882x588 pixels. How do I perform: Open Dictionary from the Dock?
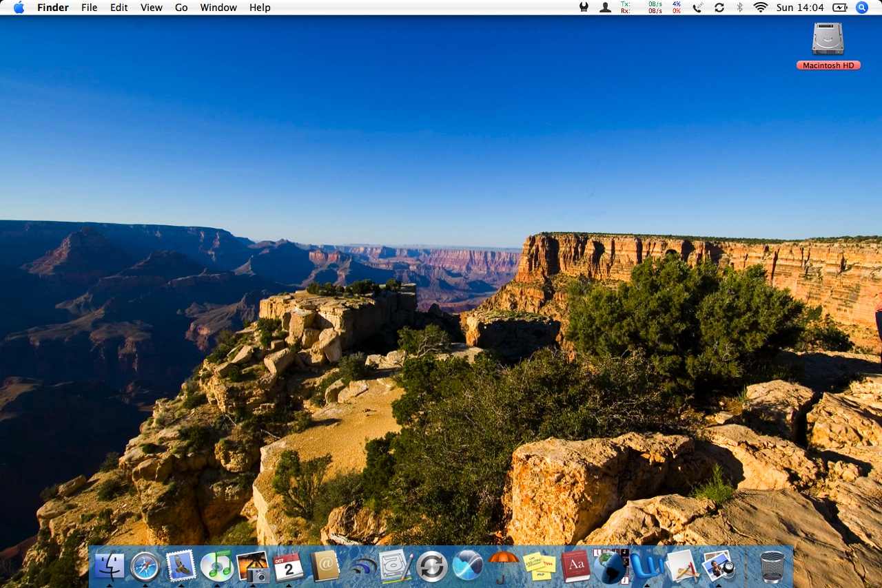pyautogui.click(x=576, y=567)
